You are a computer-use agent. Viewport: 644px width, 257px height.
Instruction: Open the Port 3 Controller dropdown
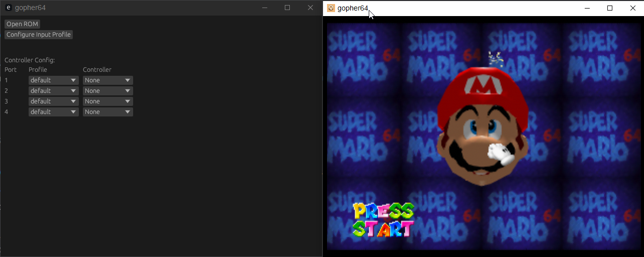(x=108, y=101)
